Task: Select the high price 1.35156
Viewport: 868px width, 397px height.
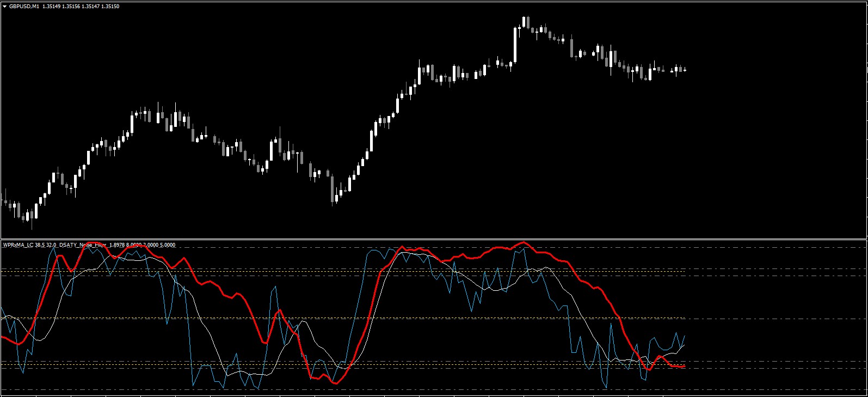Action: point(72,7)
